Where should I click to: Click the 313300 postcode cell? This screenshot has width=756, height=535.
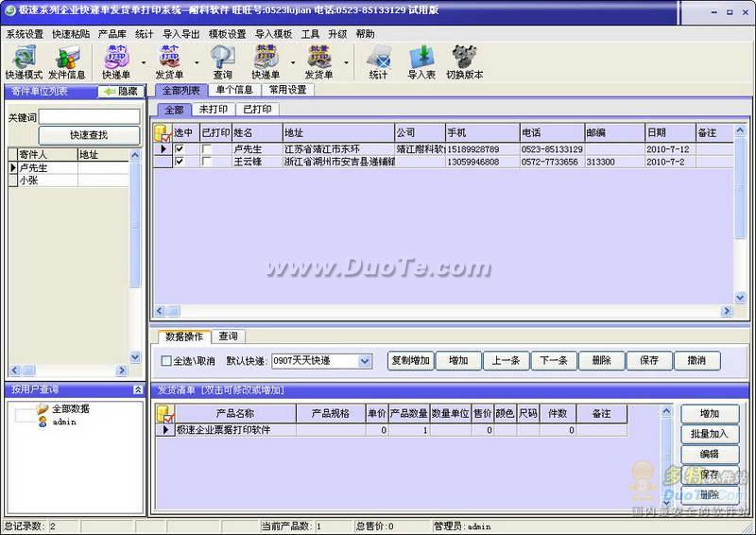pyautogui.click(x=613, y=162)
